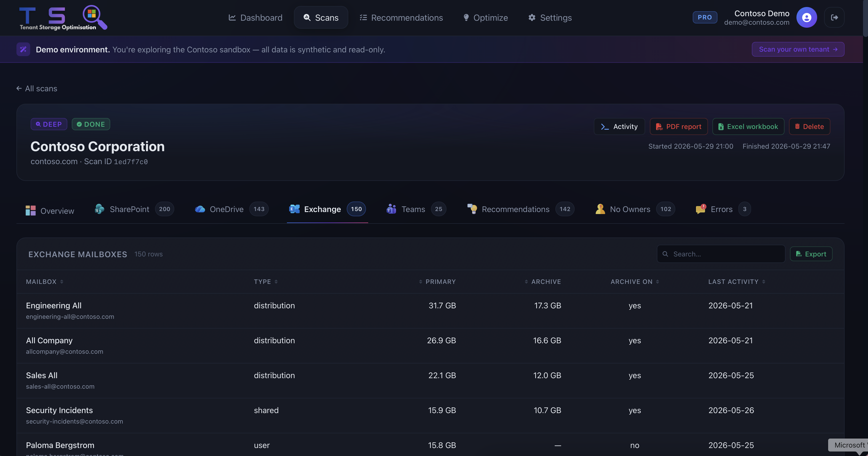The image size is (868, 456).
Task: Open the Scans nav item
Action: coord(321,17)
